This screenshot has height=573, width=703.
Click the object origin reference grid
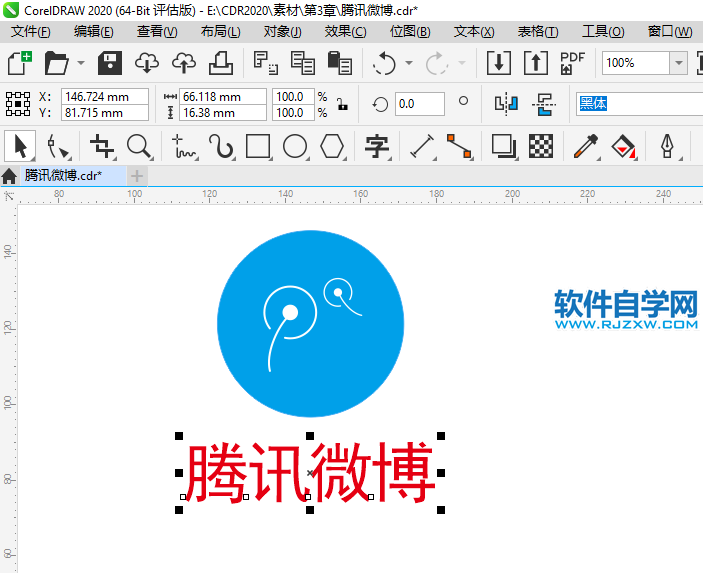pos(18,104)
